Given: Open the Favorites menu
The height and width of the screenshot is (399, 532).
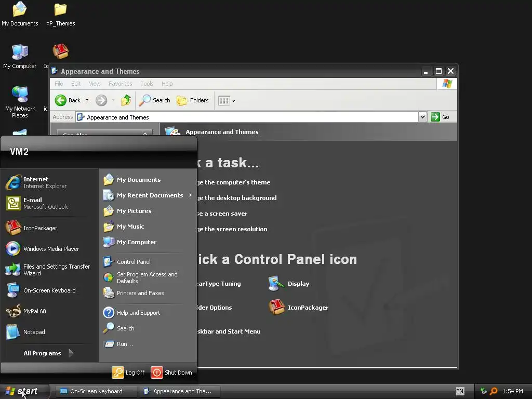Looking at the screenshot, I should click(x=120, y=84).
